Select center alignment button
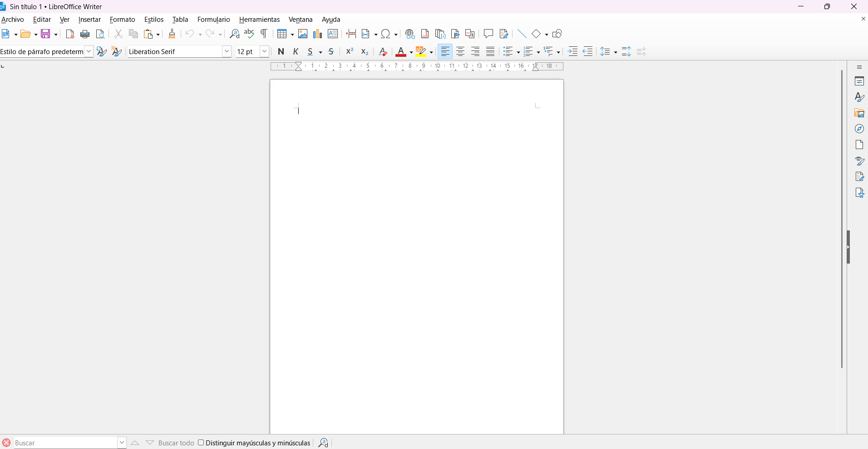The height and width of the screenshot is (449, 868). click(460, 52)
